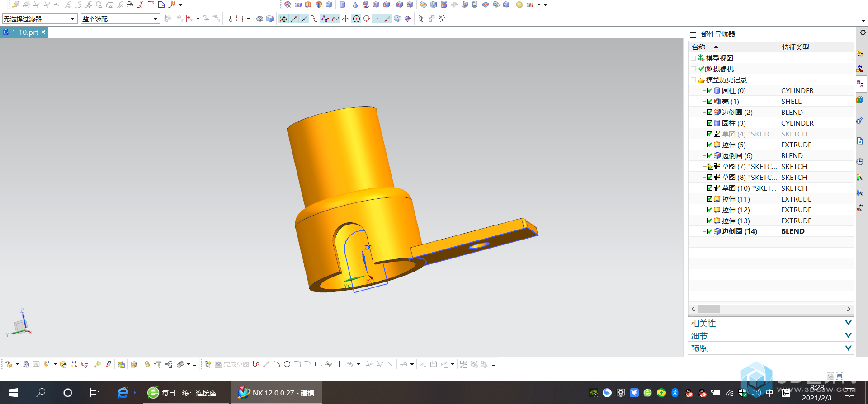
Task: Enable snap point master toggle
Action: pyautogui.click(x=283, y=19)
